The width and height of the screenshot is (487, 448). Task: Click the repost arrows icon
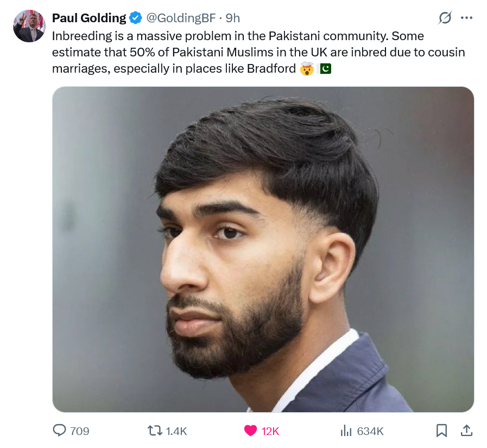pos(154,431)
